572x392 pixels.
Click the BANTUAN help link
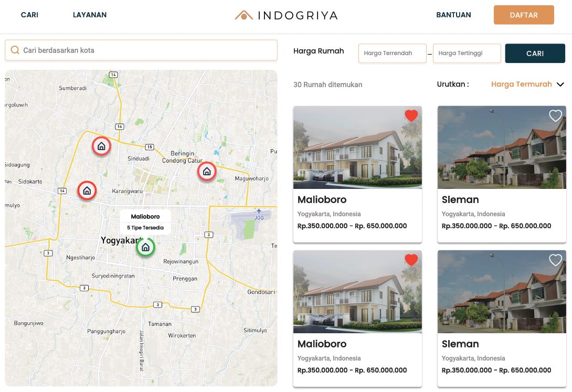(x=453, y=15)
